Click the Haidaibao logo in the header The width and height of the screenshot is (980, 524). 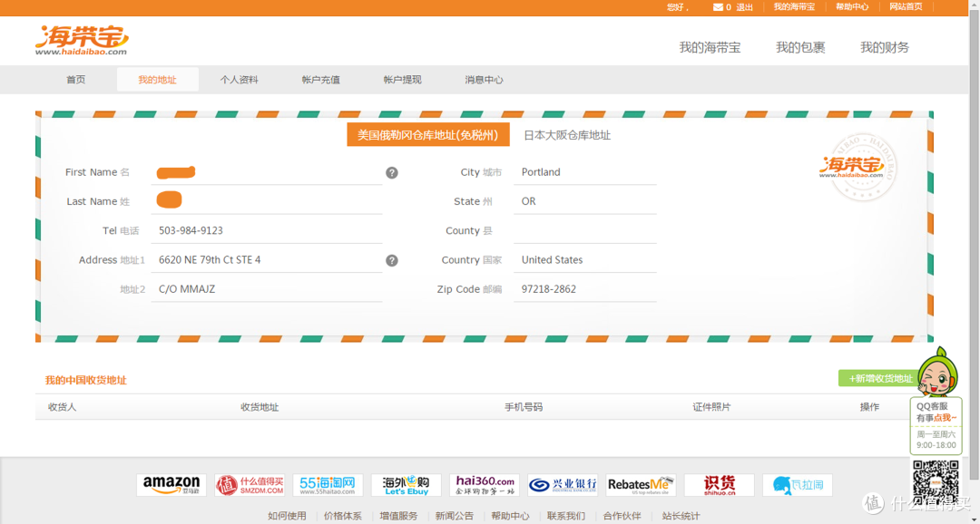click(x=82, y=41)
